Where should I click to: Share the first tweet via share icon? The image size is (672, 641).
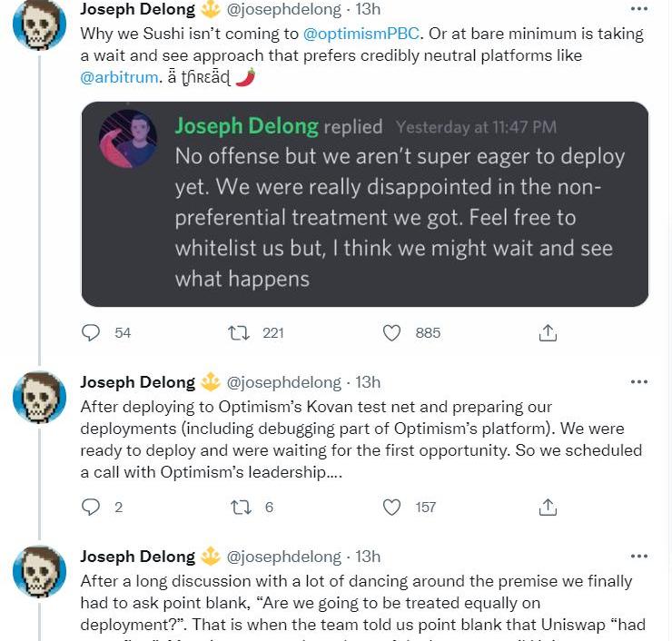coord(548,332)
